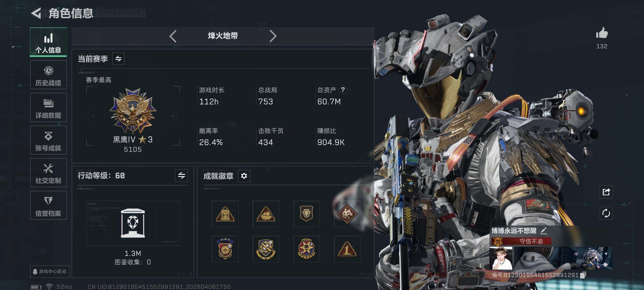Click the back arrow beside 角色信息
Image resolution: width=644 pixels, height=290 pixels.
(x=36, y=13)
